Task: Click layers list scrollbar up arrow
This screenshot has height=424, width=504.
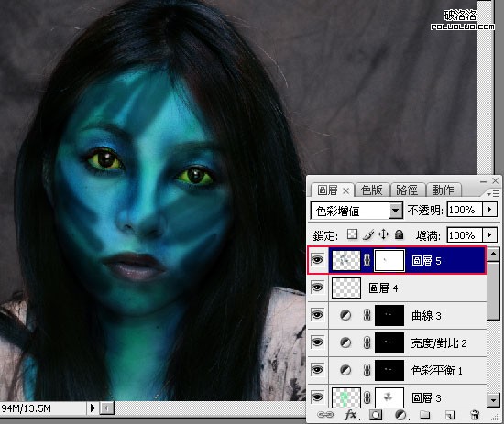Action: click(493, 254)
